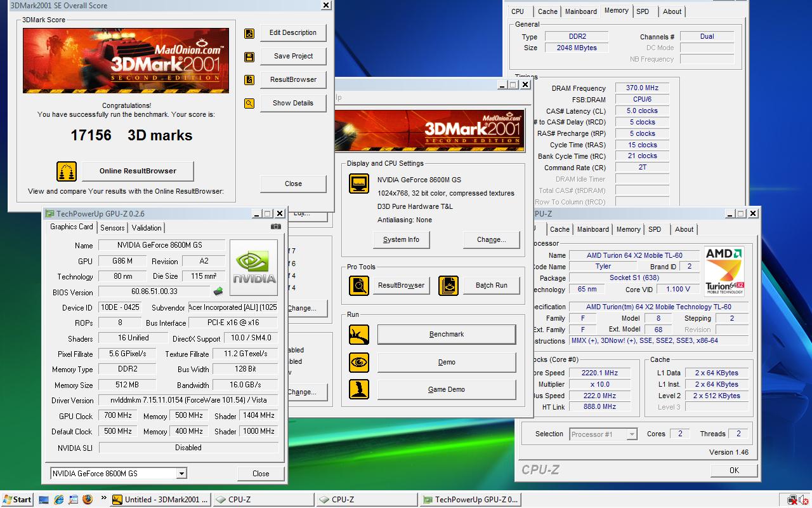
Task: Click the GPU Clock value 700 MHz
Action: coord(117,416)
